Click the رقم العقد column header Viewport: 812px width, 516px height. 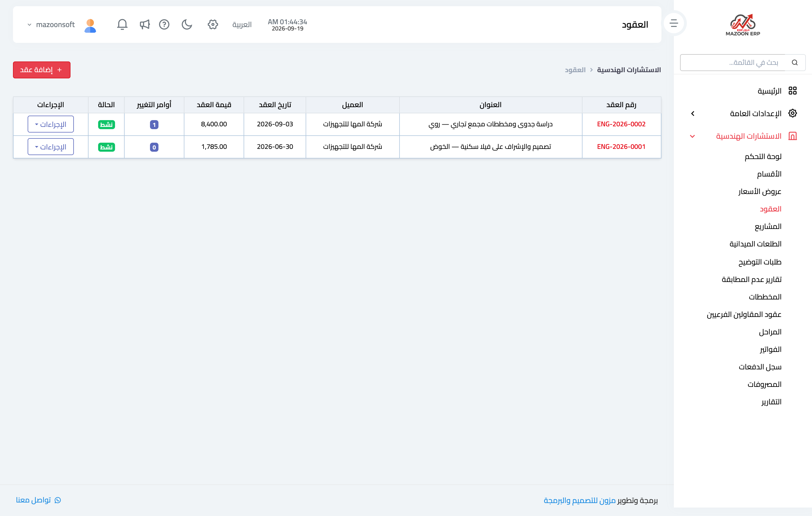[x=621, y=105]
